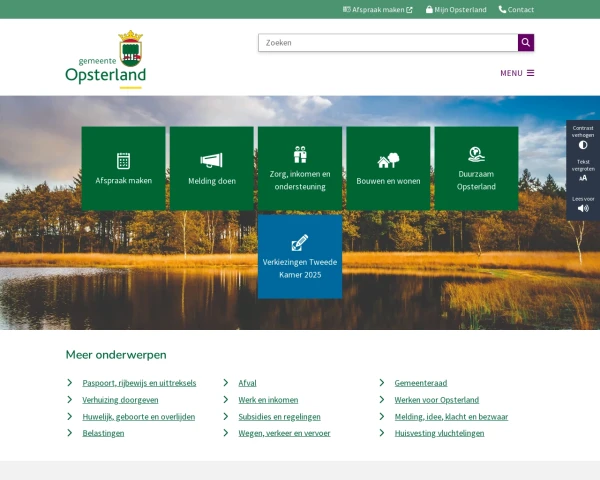Click chevron beside Melding, idee, klacht en bezwaar
This screenshot has height=480, width=600.
(x=382, y=416)
